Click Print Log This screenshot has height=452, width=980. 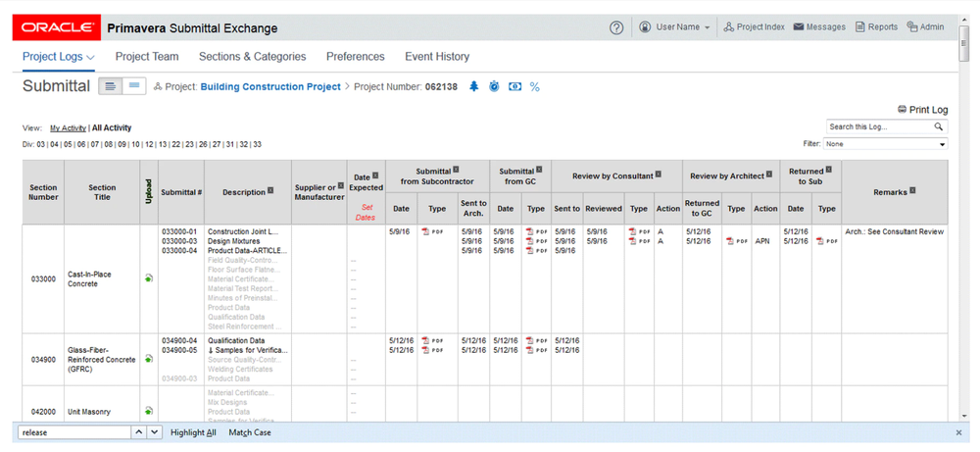[x=922, y=110]
